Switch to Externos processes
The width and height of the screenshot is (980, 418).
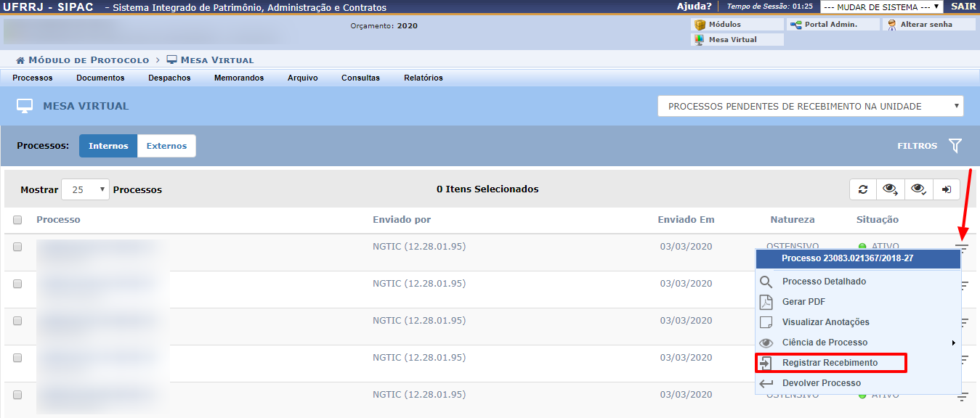(x=166, y=146)
